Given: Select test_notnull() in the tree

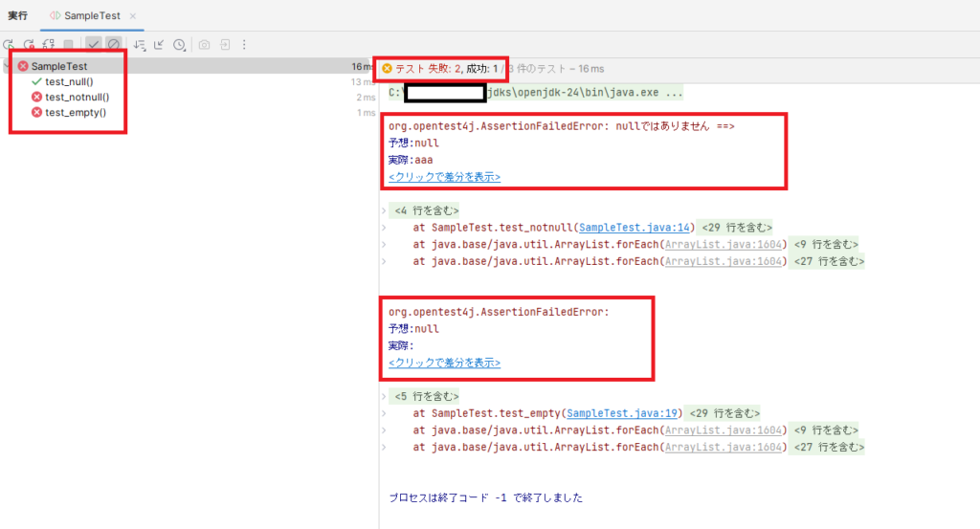Looking at the screenshot, I should 77,97.
